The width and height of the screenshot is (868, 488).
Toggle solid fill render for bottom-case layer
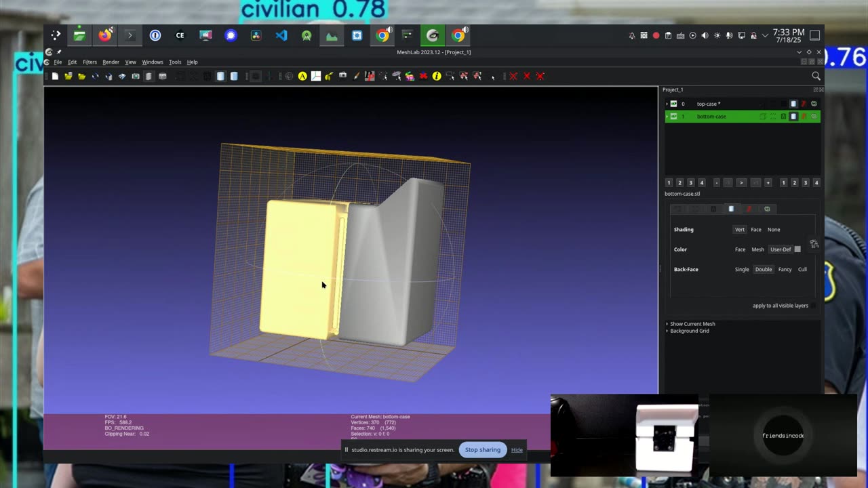pos(793,117)
